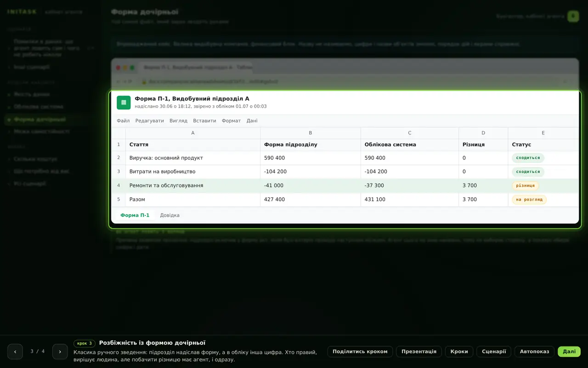Select -104 200 in Форма підрозділу column

pyautogui.click(x=311, y=172)
